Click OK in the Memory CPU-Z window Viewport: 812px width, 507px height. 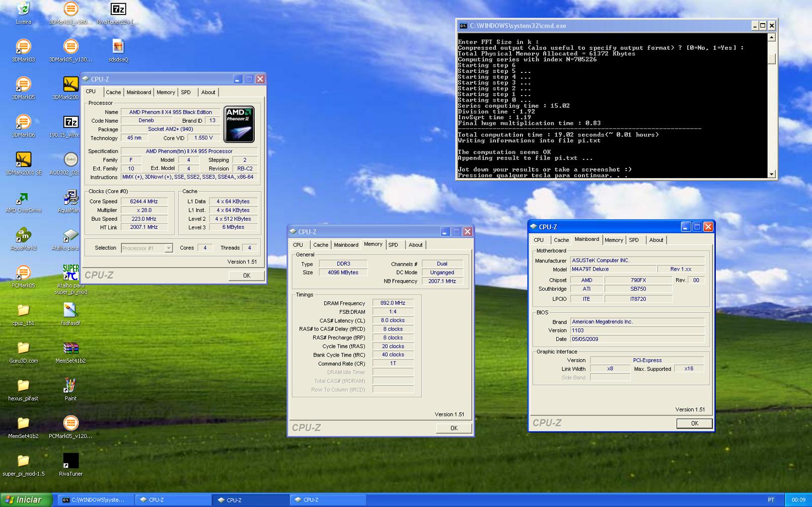tap(454, 428)
